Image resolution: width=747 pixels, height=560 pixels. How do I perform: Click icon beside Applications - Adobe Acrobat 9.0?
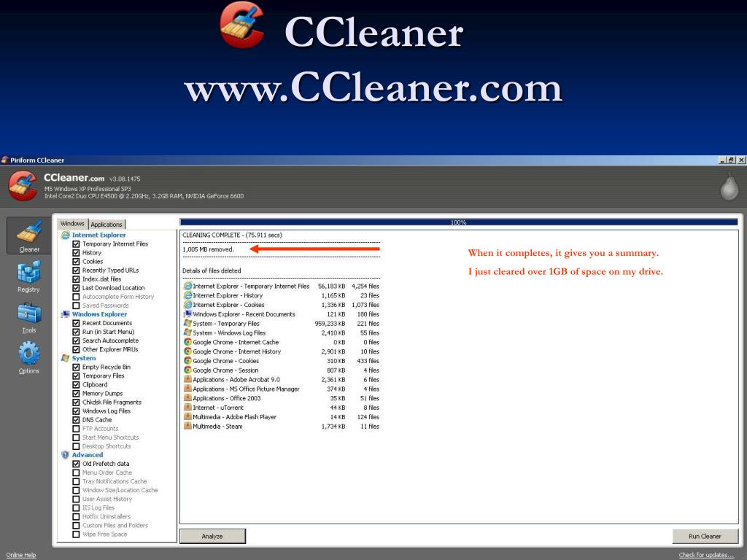point(187,379)
